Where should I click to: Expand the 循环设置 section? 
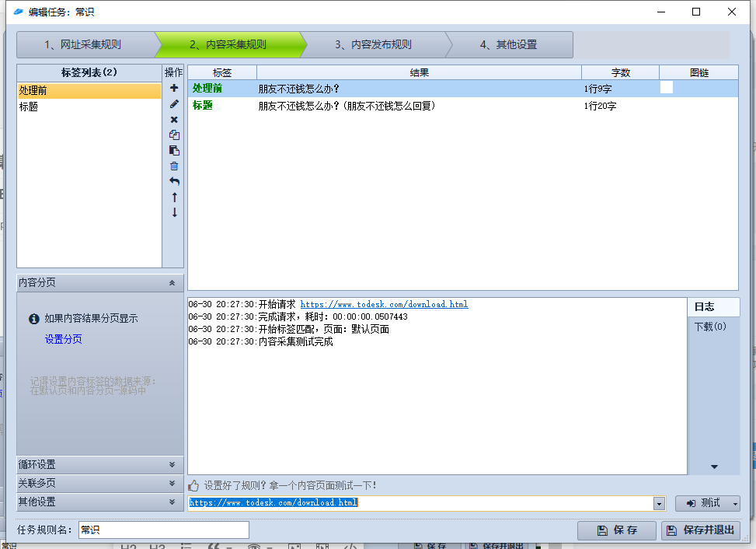[x=99, y=466]
